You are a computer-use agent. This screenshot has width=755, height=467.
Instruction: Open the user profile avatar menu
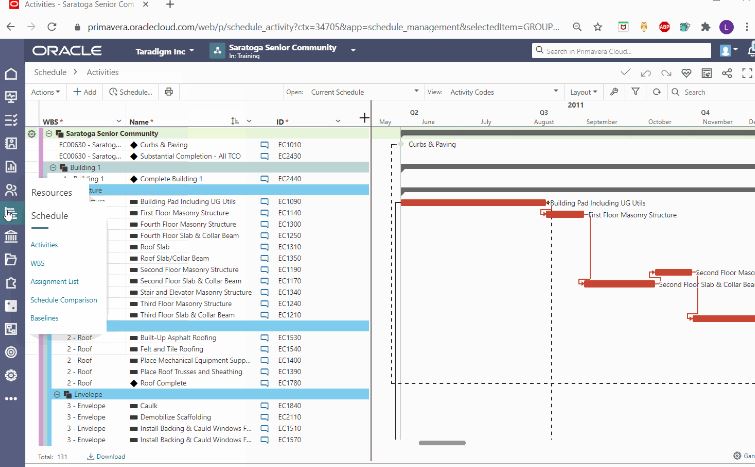[x=729, y=50]
